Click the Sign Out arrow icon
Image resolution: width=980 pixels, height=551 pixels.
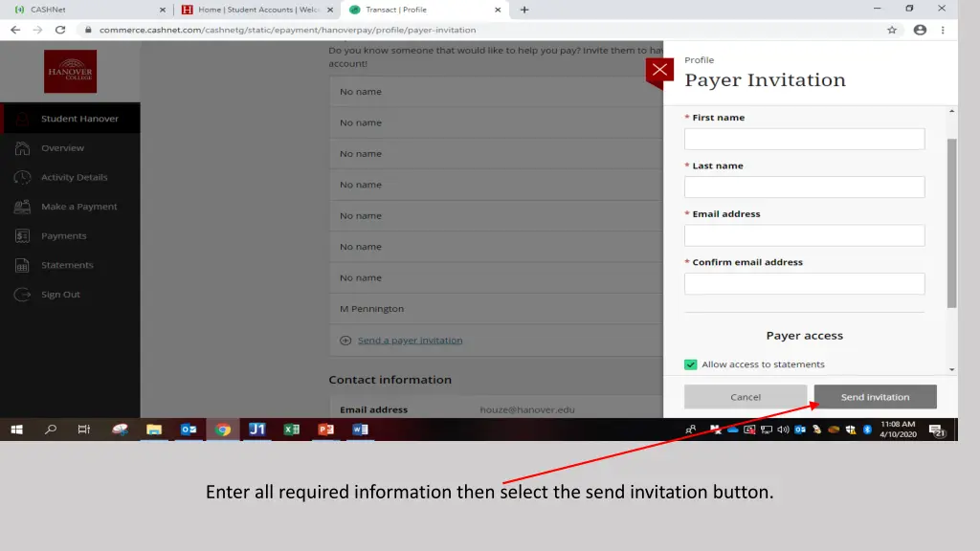(23, 295)
